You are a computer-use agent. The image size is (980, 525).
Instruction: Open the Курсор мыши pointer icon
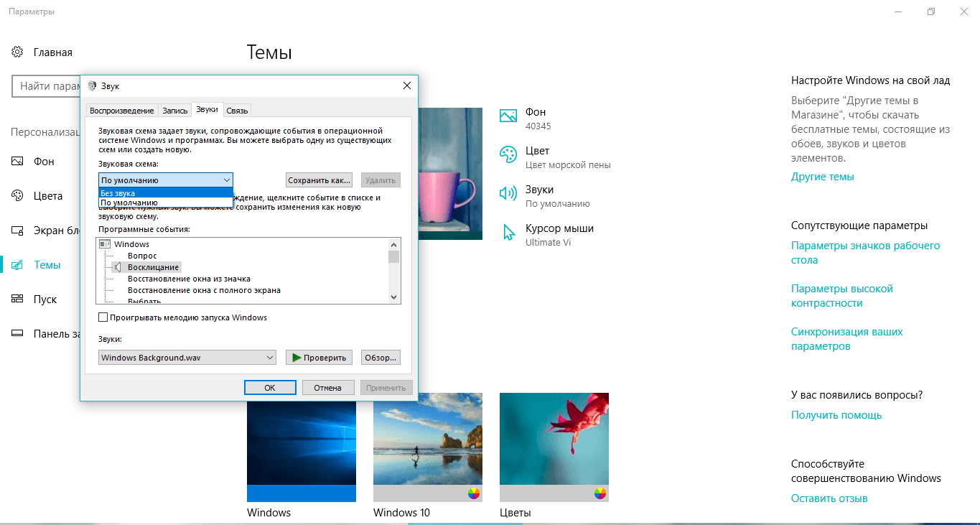click(x=509, y=232)
